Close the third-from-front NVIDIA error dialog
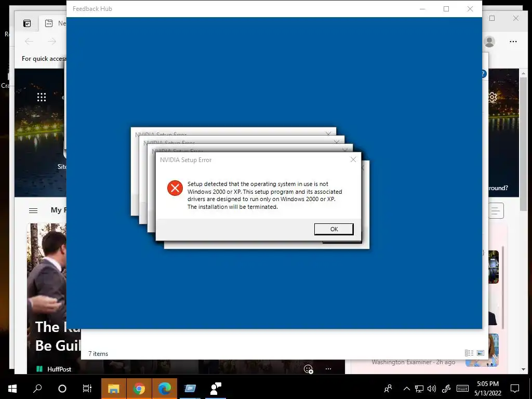This screenshot has height=399, width=532. tap(337, 141)
